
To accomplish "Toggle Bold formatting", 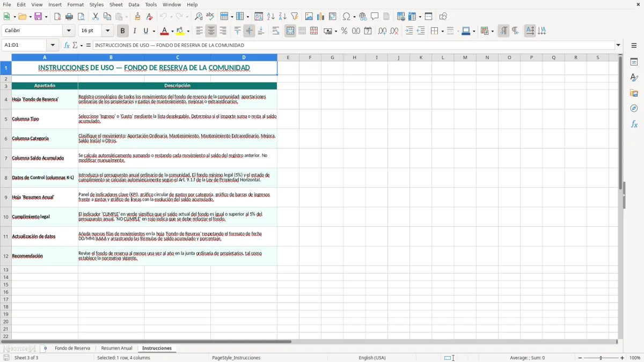I will (123, 31).
